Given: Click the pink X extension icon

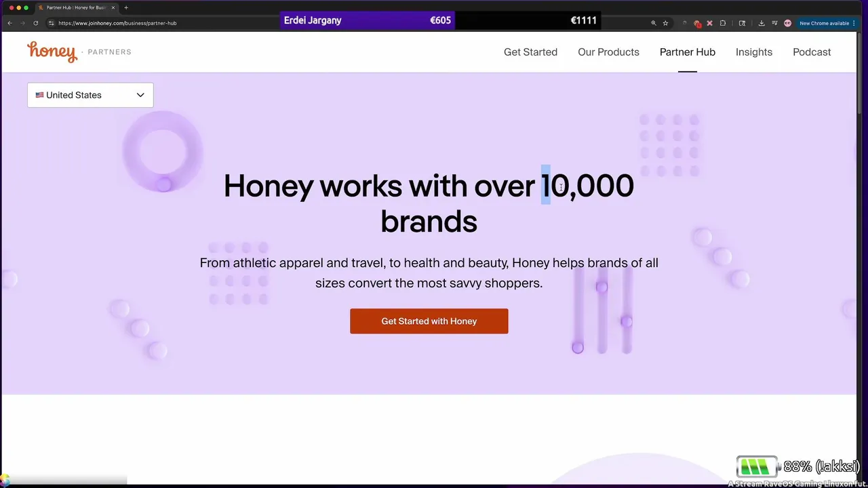Looking at the screenshot, I should (710, 23).
